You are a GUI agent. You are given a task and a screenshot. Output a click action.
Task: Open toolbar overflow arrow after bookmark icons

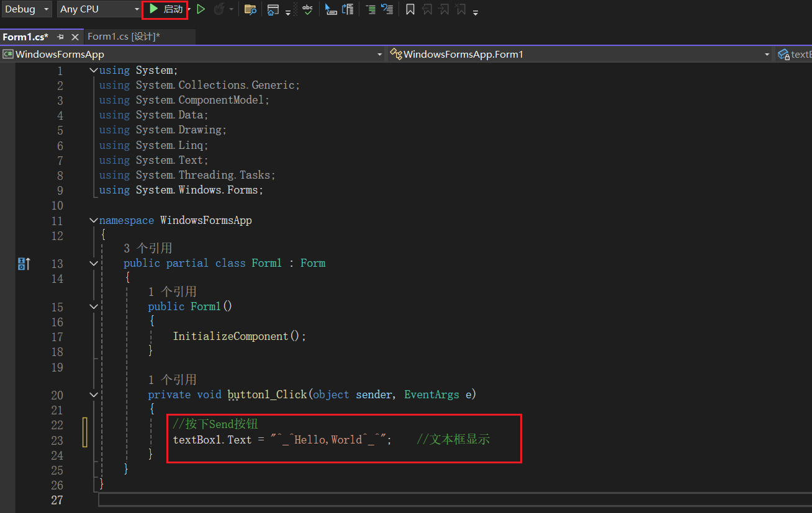pos(476,12)
